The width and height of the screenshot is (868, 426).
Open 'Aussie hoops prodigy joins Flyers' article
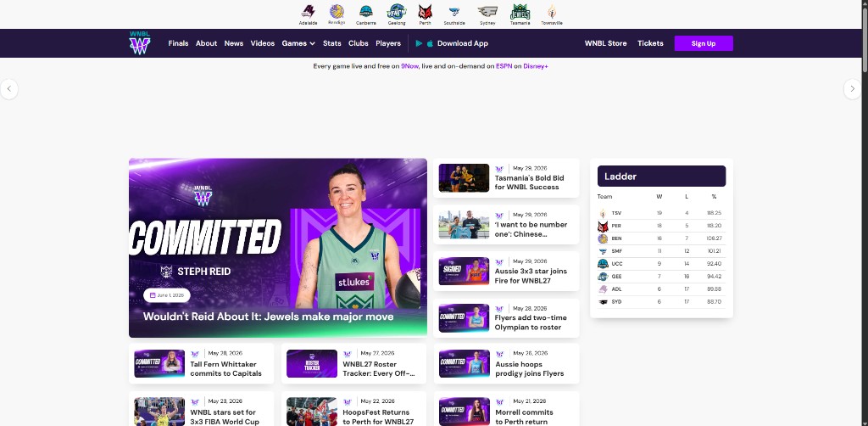pos(507,363)
